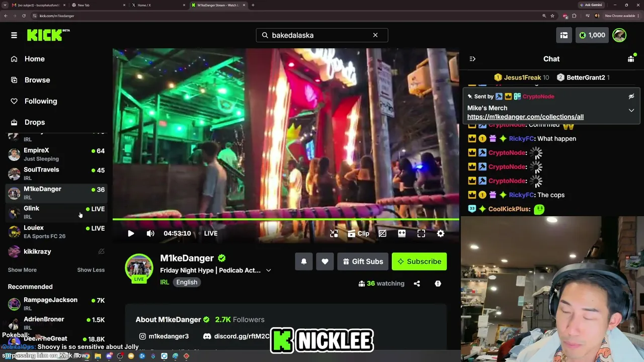The height and width of the screenshot is (362, 644).
Task: Switch to the New Tab browser tab
Action: click(99, 5)
